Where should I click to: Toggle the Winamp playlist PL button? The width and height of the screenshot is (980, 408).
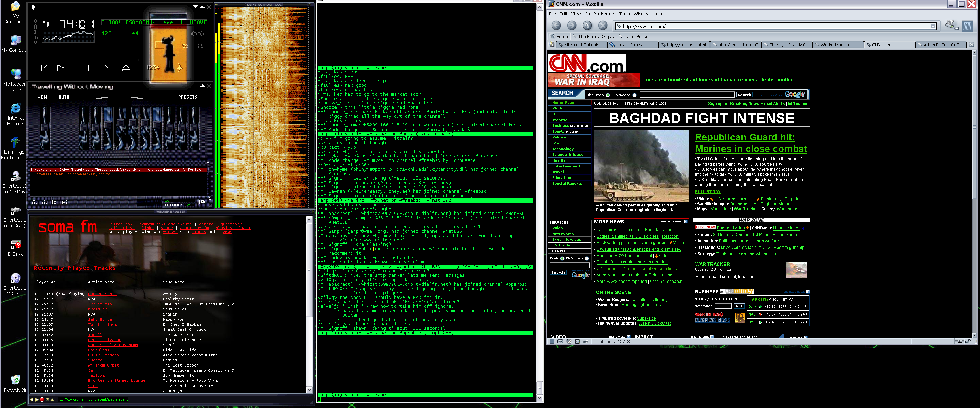point(200,46)
